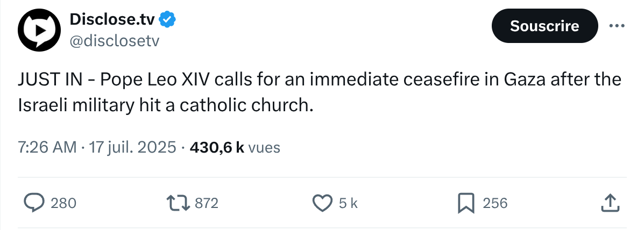Open the @disclosetv handle link
Image resolution: width=644 pixels, height=230 pixels.
[114, 41]
